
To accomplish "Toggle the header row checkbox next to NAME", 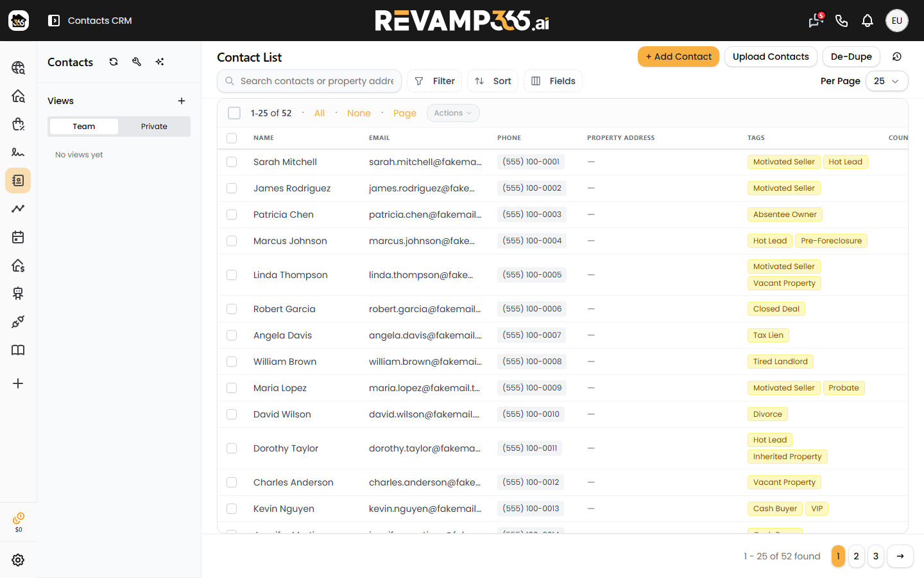I will (232, 138).
